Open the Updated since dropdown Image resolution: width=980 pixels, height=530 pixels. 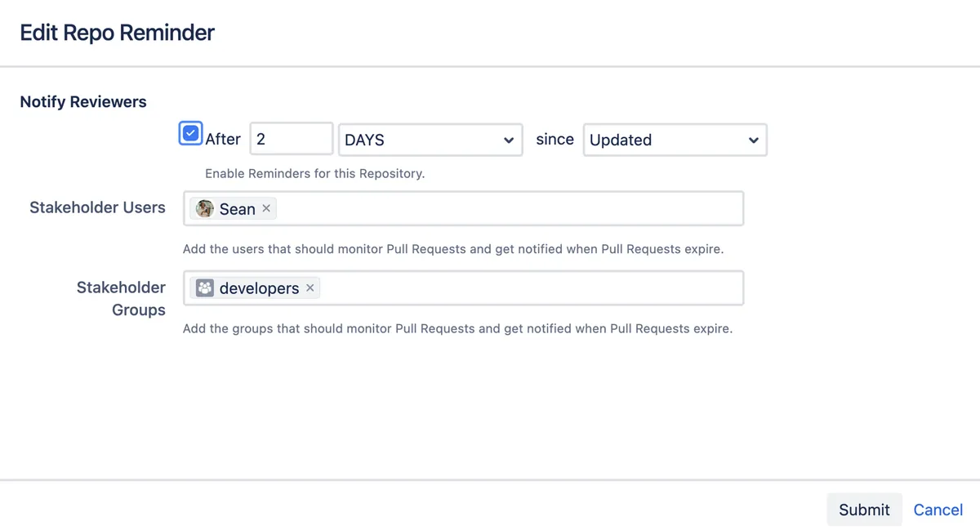(x=675, y=140)
